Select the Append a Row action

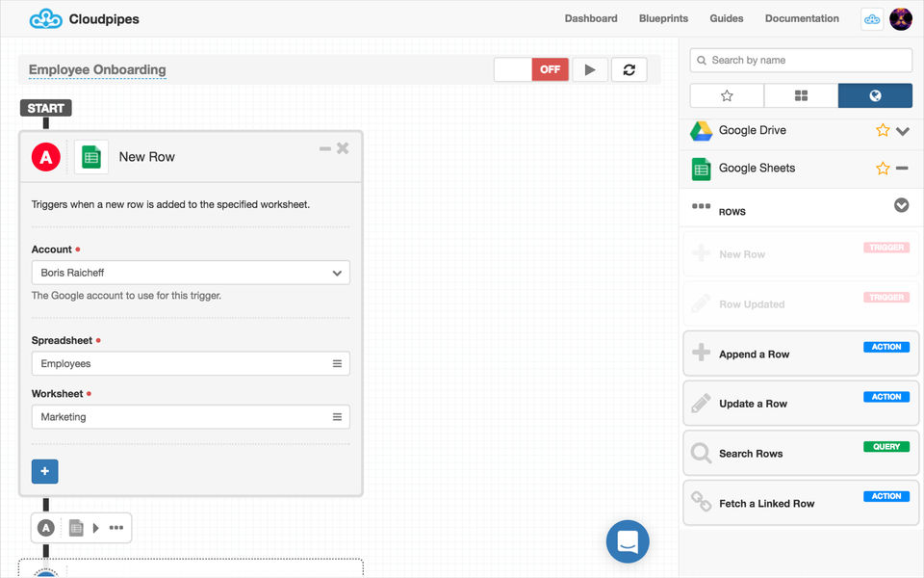click(x=801, y=354)
